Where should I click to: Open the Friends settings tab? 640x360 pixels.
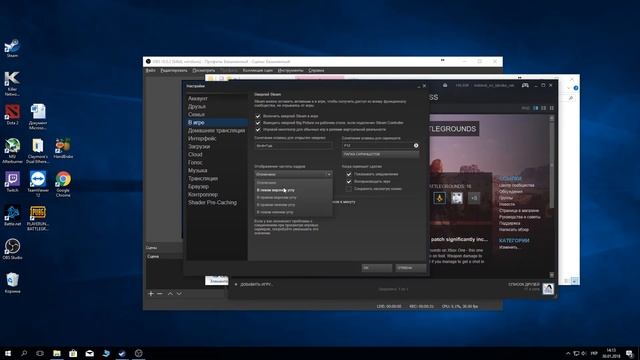pos(197,106)
